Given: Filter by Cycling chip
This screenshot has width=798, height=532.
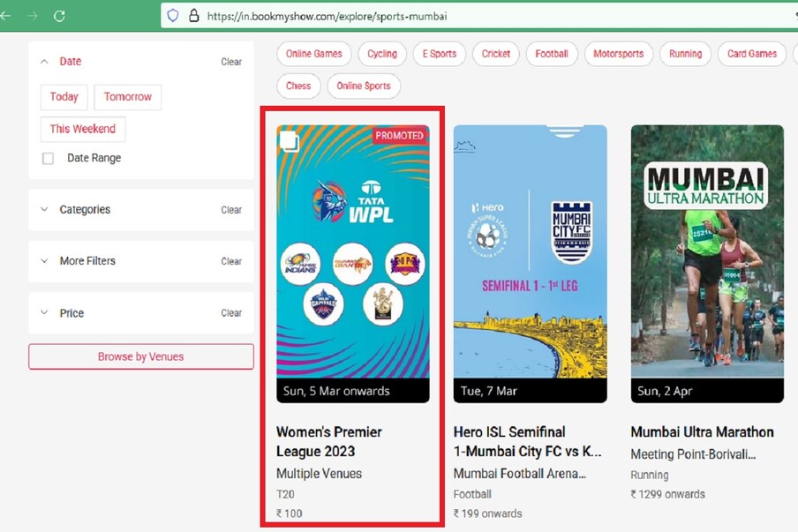Looking at the screenshot, I should click(382, 54).
